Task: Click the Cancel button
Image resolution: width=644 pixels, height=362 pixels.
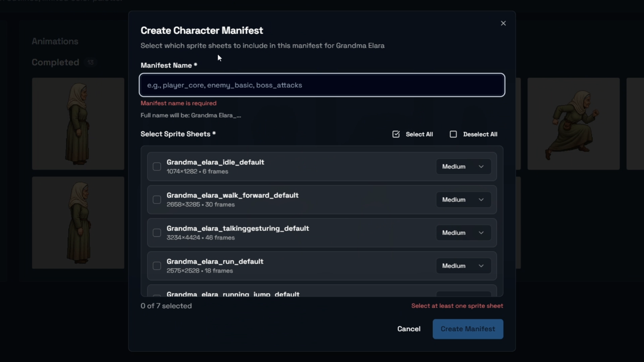Action: 409,329
